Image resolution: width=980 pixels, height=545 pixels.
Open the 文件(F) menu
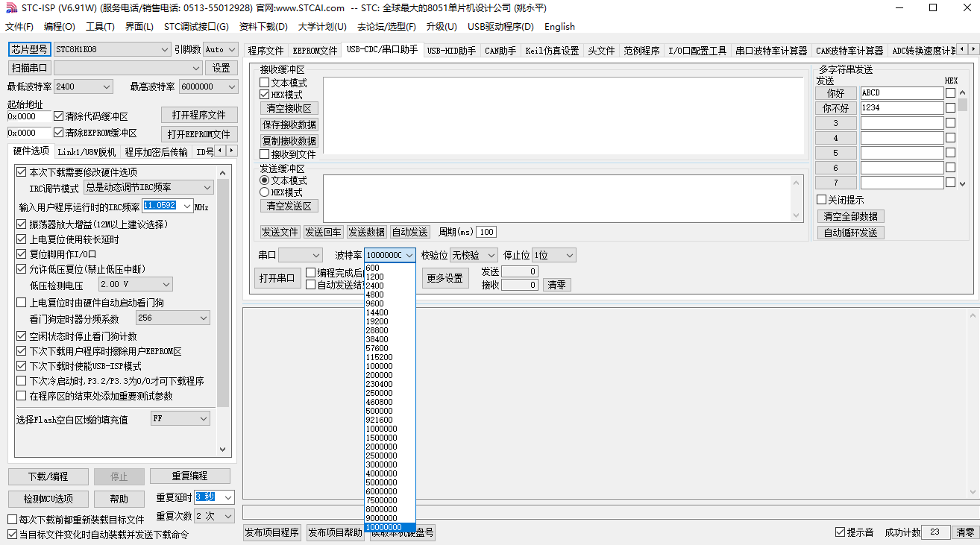(x=19, y=27)
